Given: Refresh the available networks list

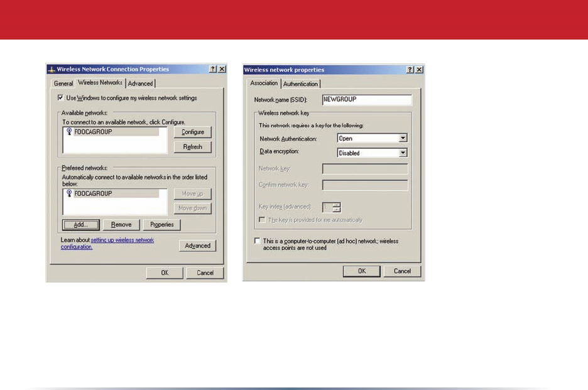Looking at the screenshot, I should (x=193, y=147).
